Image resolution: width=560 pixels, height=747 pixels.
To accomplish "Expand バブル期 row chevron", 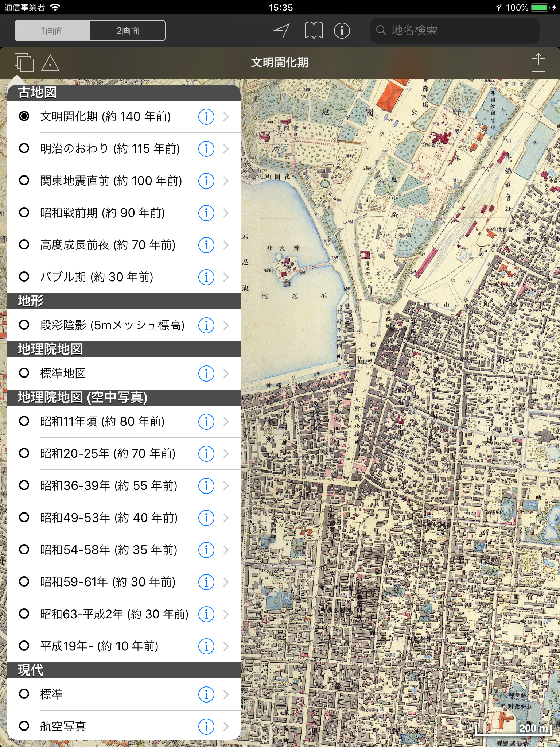I will tap(226, 277).
